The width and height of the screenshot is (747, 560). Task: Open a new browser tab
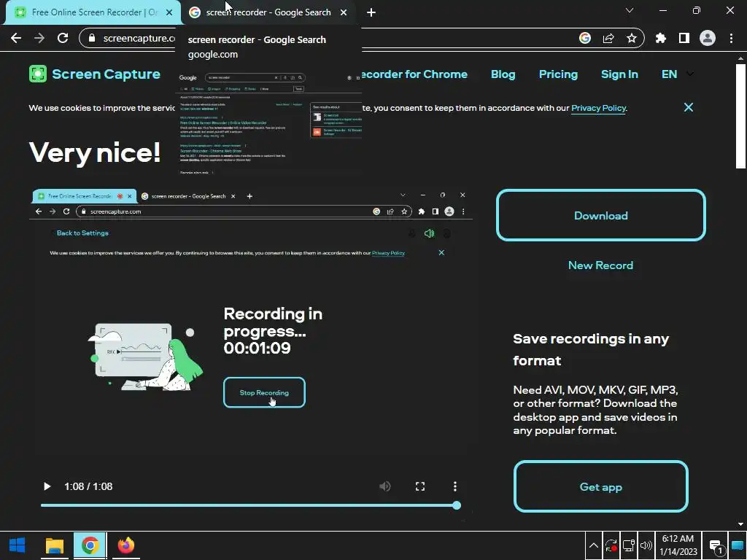tap(371, 12)
